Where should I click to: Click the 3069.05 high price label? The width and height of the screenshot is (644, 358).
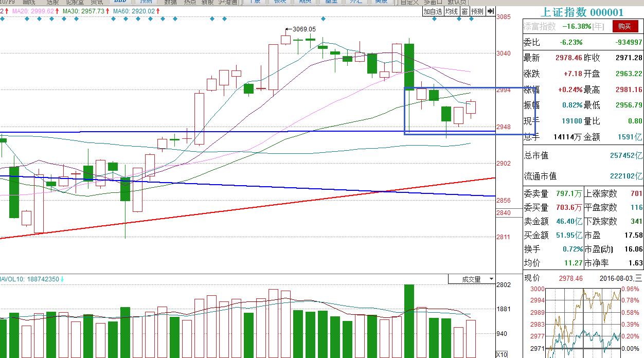pos(304,29)
